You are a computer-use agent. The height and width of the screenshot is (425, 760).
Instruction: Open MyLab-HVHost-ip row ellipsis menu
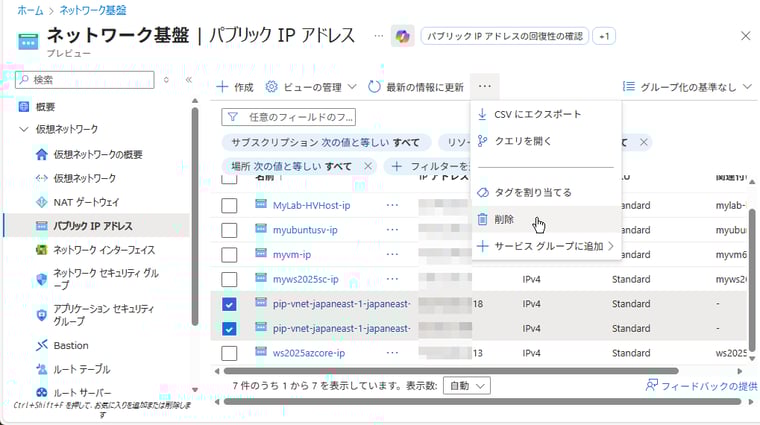coord(392,205)
